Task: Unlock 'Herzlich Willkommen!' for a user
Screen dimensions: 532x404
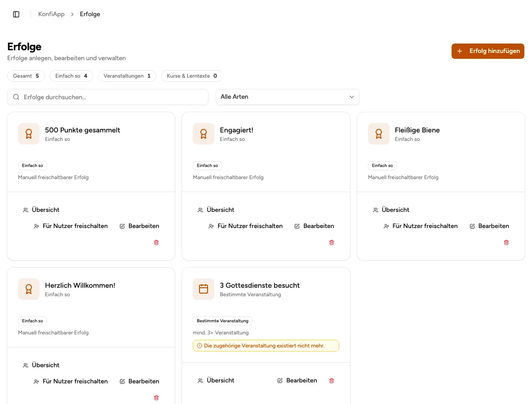Action: 71,381
